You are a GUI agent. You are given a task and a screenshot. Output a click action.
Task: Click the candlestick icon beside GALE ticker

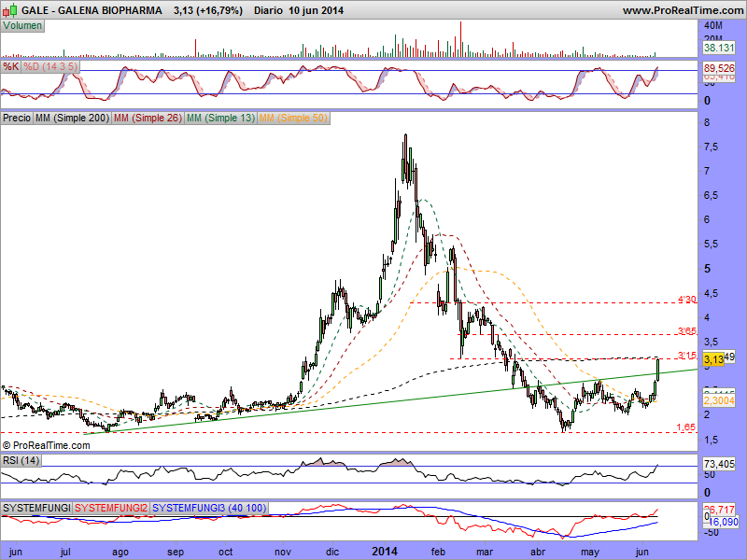pos(10,9)
